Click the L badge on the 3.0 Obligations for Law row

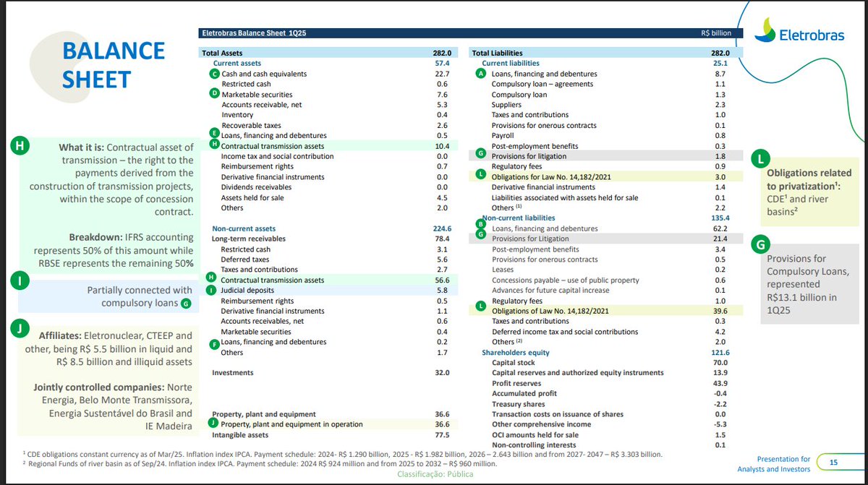click(482, 174)
